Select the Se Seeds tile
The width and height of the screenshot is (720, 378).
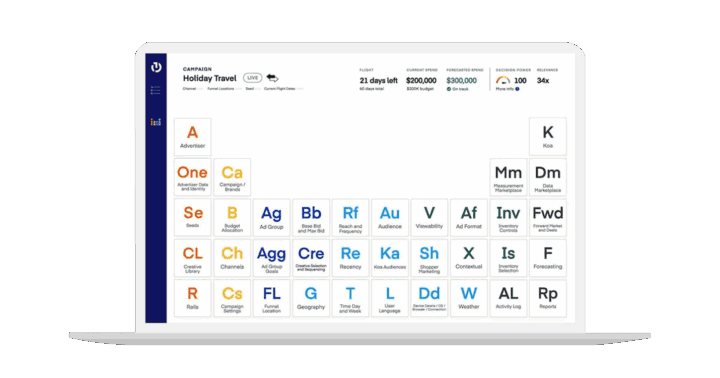coord(193,218)
